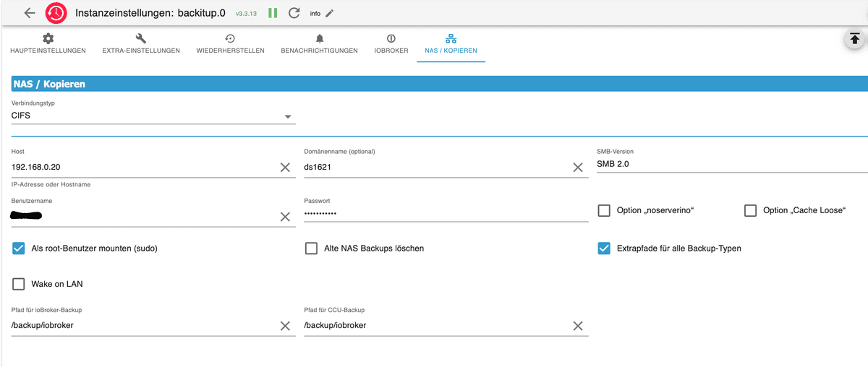Clear the Pfad für CCU-Backup field
This screenshot has width=868, height=367.
tap(577, 326)
